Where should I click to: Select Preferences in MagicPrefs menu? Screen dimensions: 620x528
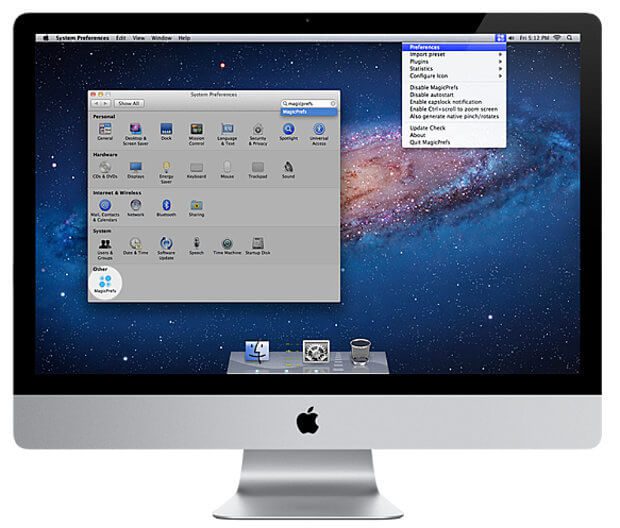(454, 47)
